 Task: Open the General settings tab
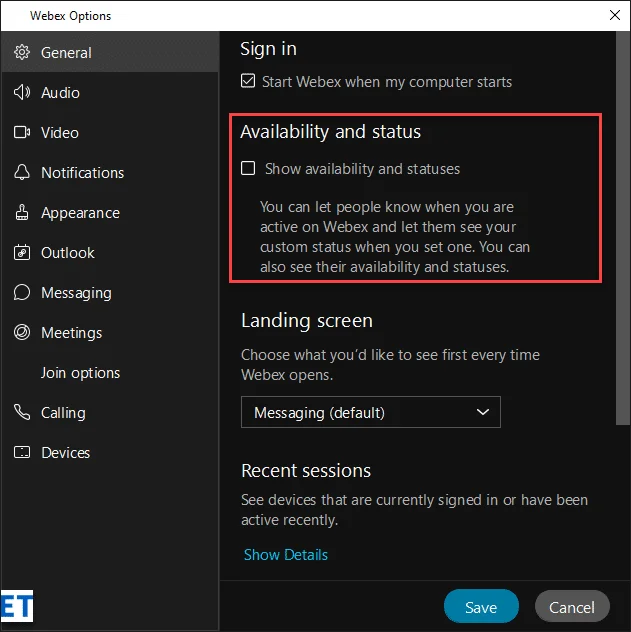coord(110,52)
